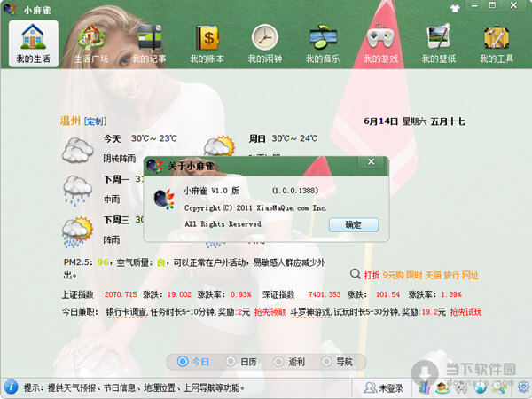The width and height of the screenshot is (532, 399).
Task: Click the PM2.5 value 96
Action: [103, 262]
